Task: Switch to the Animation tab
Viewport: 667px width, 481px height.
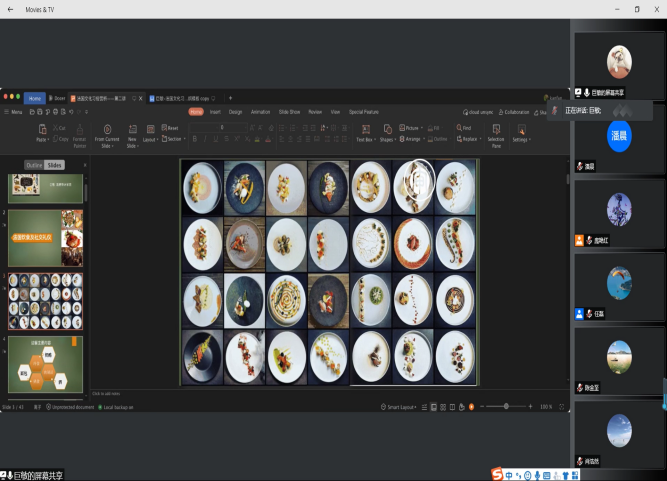Action: 260,112
